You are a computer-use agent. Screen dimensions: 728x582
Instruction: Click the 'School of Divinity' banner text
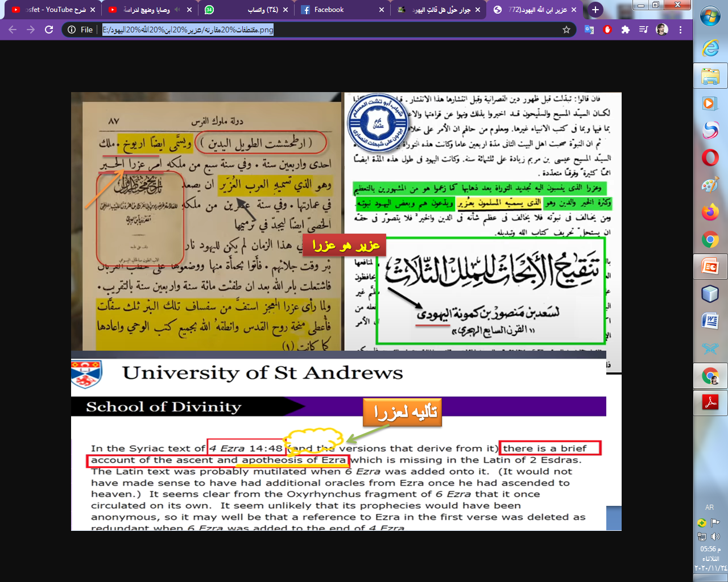tap(164, 407)
